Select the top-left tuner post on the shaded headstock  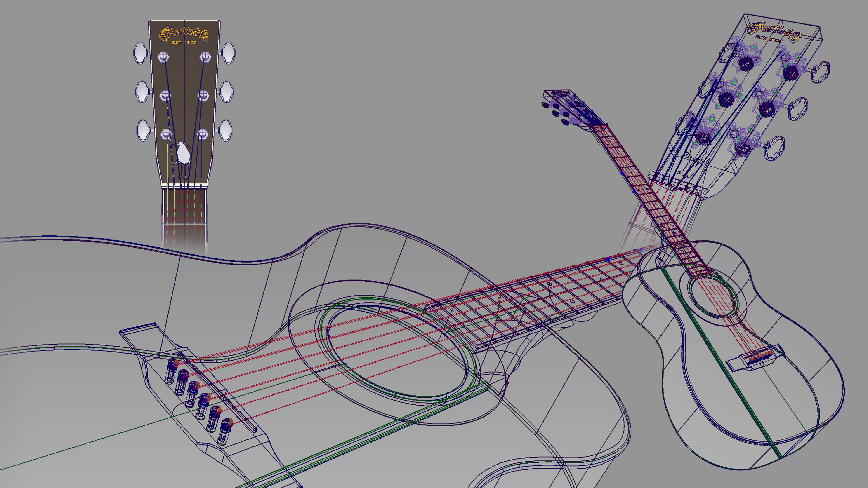pyautogui.click(x=163, y=56)
